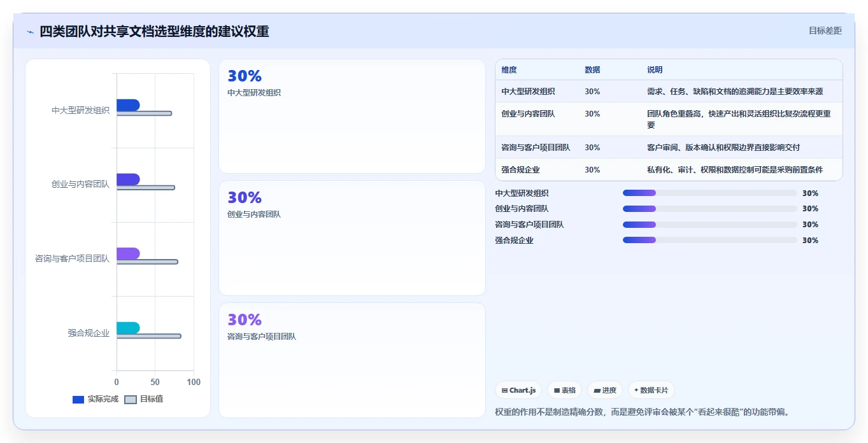Screen dimensions: 868x443
Task: Click the 100 tick on chart x-axis
Action: (194, 382)
